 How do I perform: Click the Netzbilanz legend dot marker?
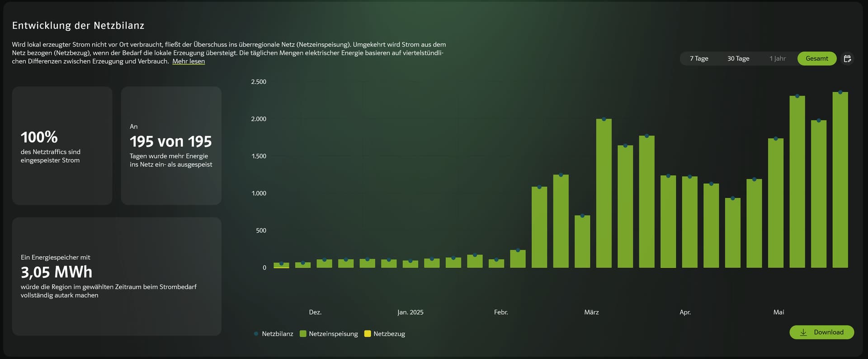point(256,334)
